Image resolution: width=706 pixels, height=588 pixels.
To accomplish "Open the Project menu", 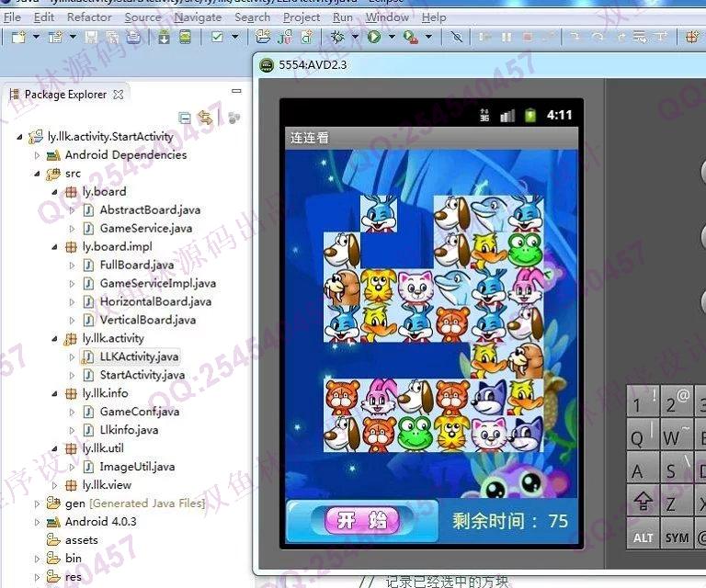I will coord(302,17).
